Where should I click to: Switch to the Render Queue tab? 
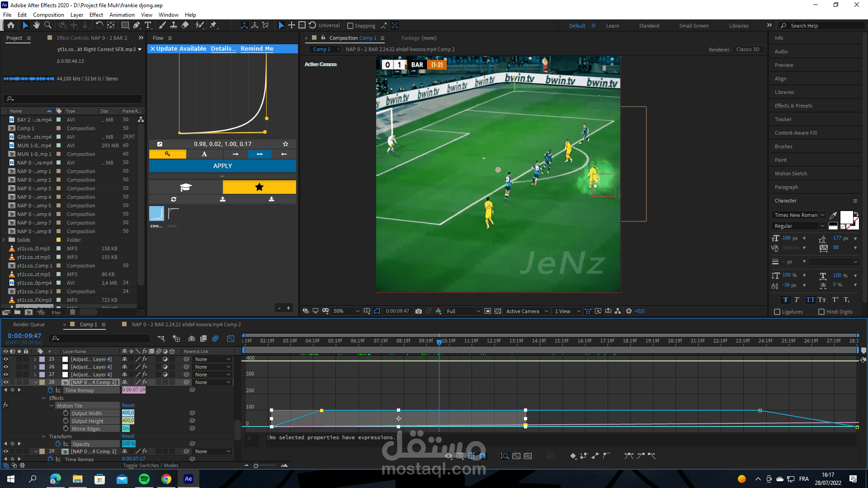29,324
